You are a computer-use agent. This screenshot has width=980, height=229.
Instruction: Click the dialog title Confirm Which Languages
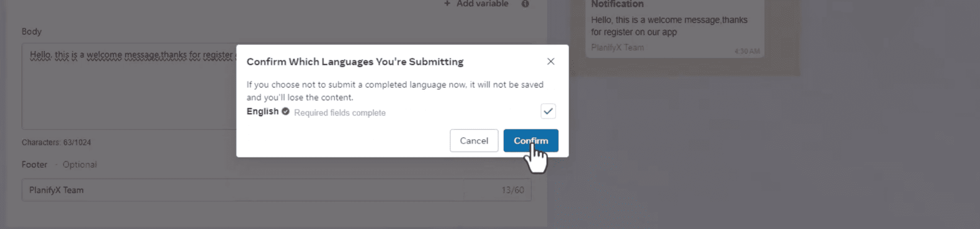tap(355, 62)
